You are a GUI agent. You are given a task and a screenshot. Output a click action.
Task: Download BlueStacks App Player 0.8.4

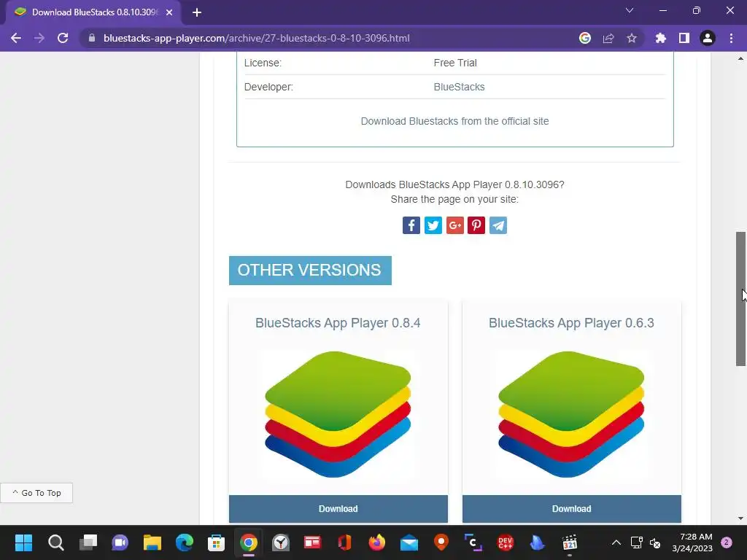click(338, 508)
